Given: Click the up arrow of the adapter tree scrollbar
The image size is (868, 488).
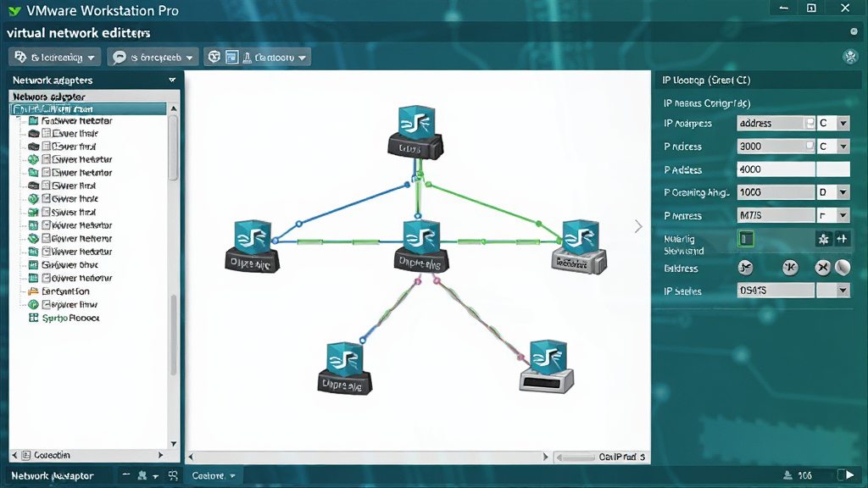Looking at the screenshot, I should 173,108.
